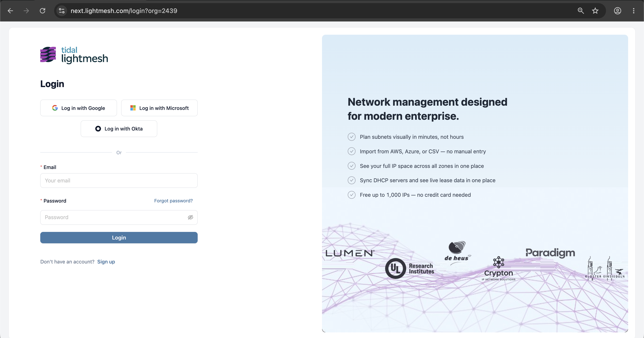
Task: Click the checkmark beside See your full IP space
Action: coord(352,166)
